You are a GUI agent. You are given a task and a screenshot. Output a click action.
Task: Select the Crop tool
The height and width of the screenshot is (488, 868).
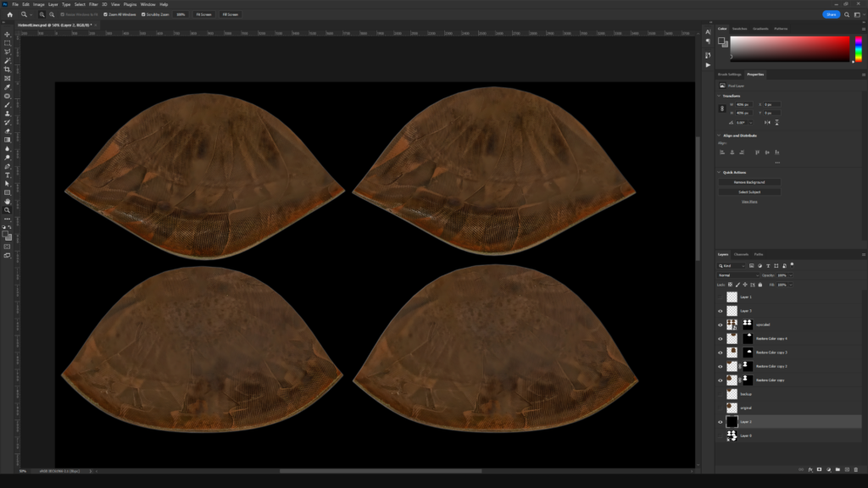8,69
